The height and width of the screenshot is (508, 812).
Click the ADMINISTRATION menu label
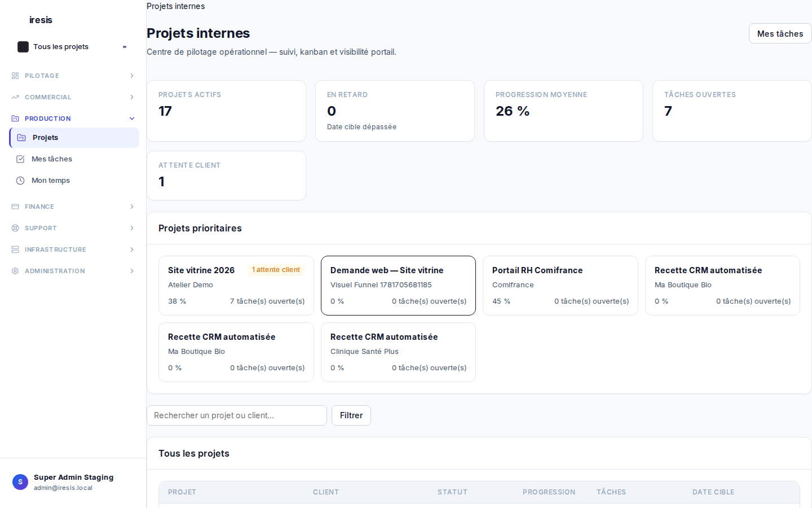(x=55, y=271)
